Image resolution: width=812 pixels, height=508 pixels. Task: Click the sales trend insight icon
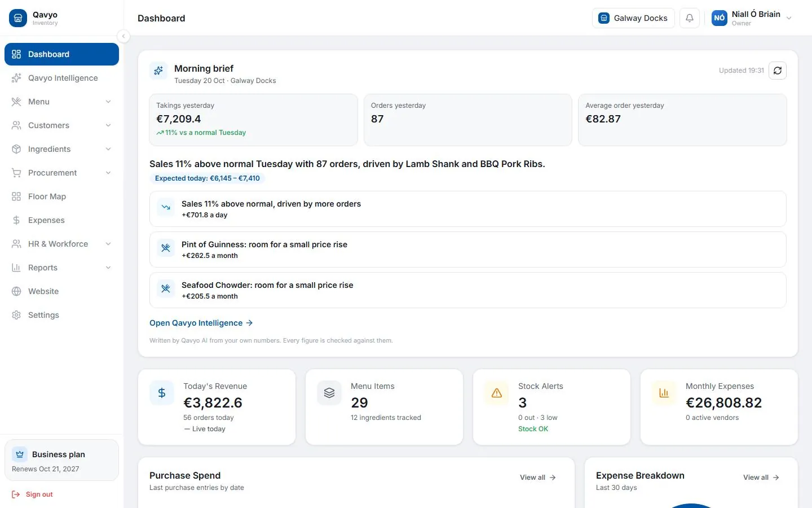[x=166, y=207]
